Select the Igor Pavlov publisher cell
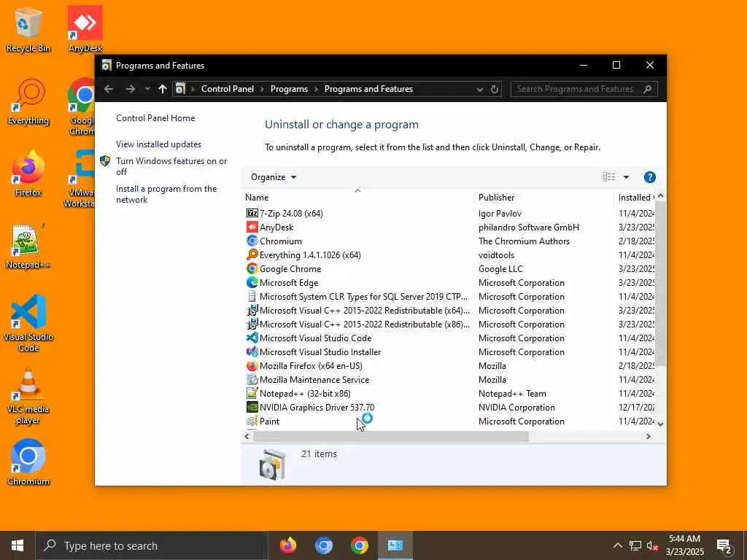 [x=500, y=214]
